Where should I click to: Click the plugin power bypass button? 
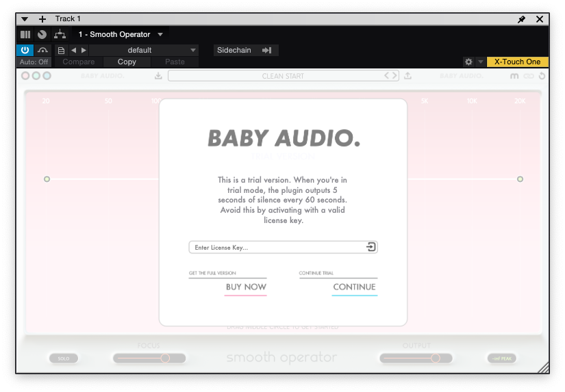(25, 50)
